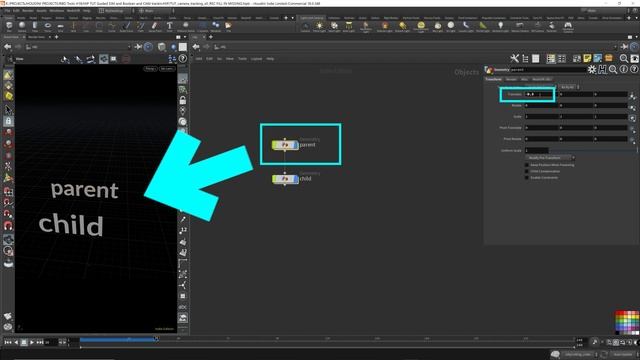Switch to Render parameter tab
Image resolution: width=640 pixels, height=360 pixels.
pos(511,79)
